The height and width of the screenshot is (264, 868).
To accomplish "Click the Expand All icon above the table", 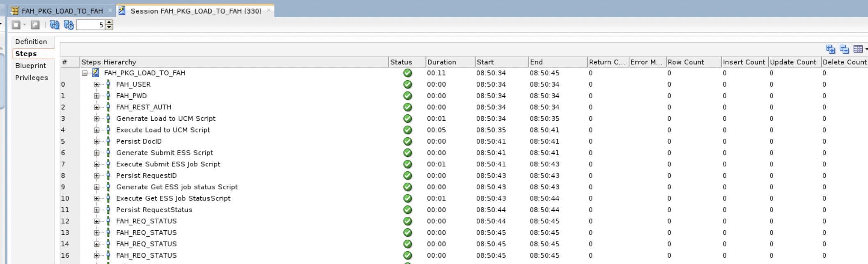I will click(830, 49).
